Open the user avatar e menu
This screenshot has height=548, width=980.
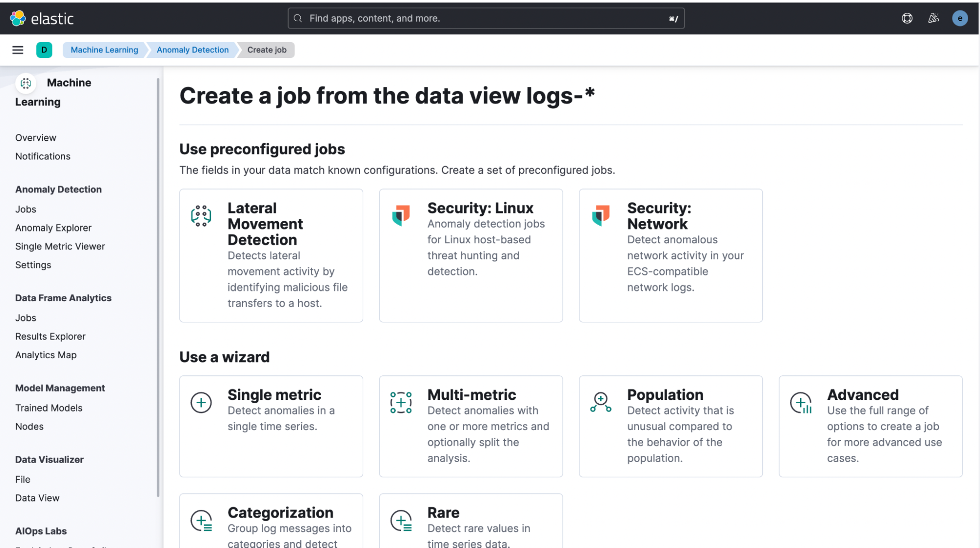[959, 19]
